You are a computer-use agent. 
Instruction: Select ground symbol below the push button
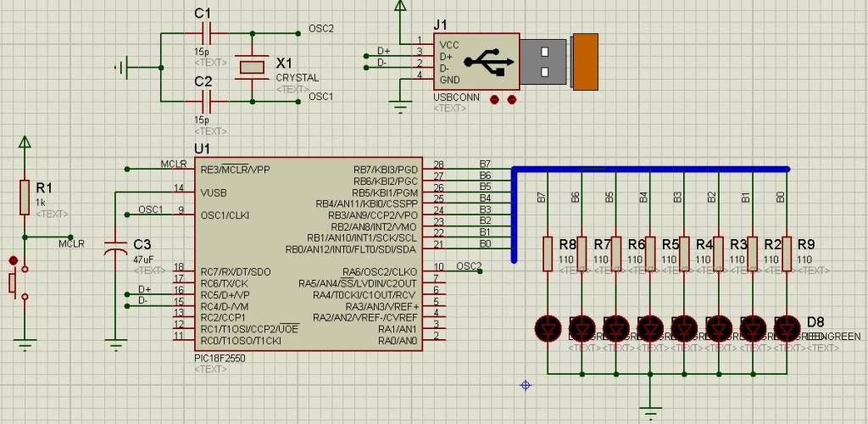(25, 345)
